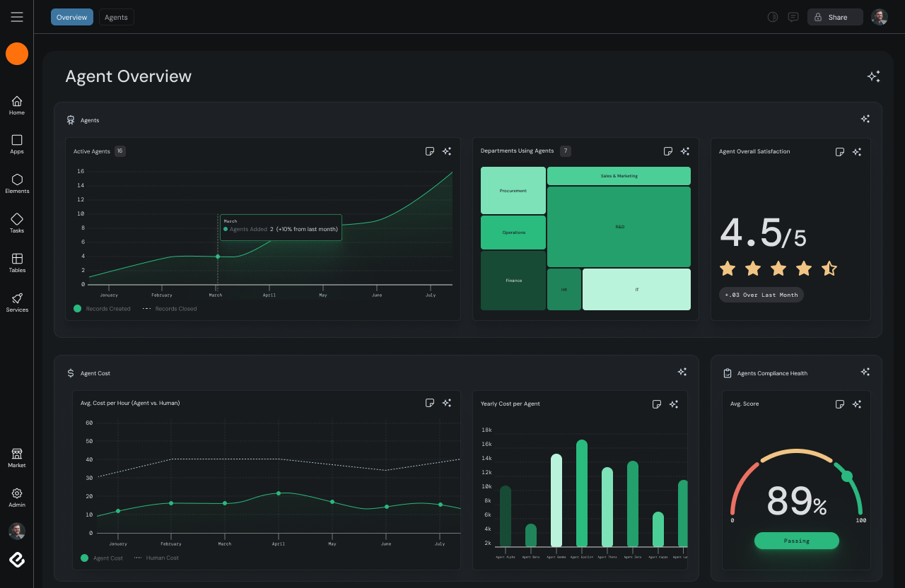Add a note to Active Agents
The image size is (905, 588).
coord(430,151)
